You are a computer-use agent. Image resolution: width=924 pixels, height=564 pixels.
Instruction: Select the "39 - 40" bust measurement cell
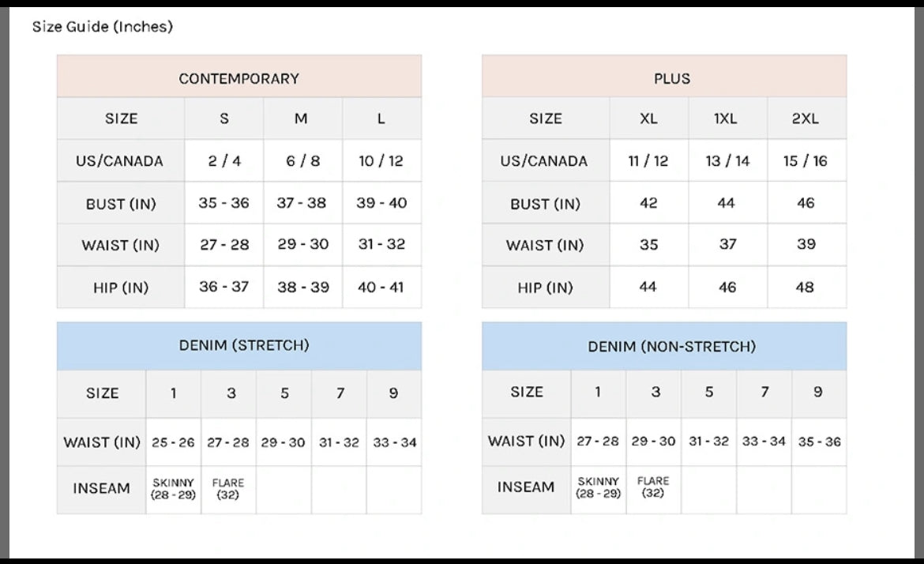pyautogui.click(x=381, y=203)
